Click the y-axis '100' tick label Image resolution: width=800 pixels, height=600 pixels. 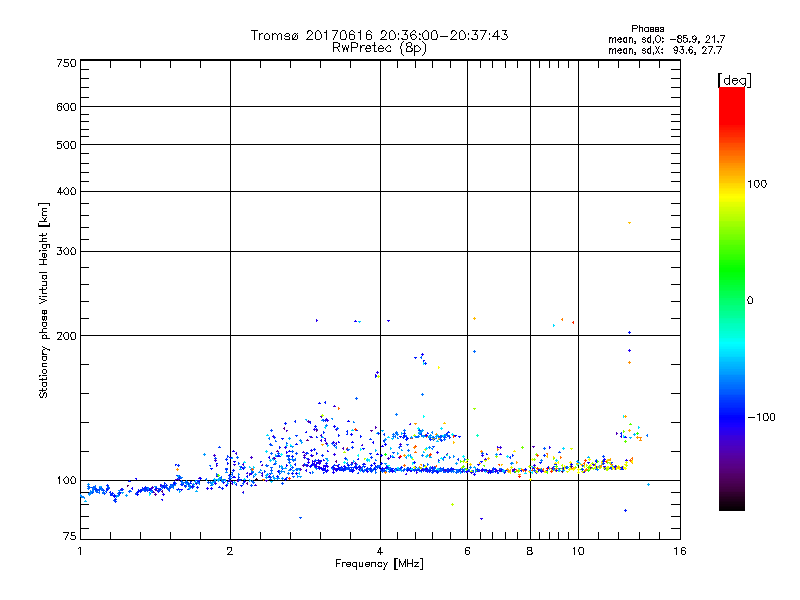tap(66, 480)
